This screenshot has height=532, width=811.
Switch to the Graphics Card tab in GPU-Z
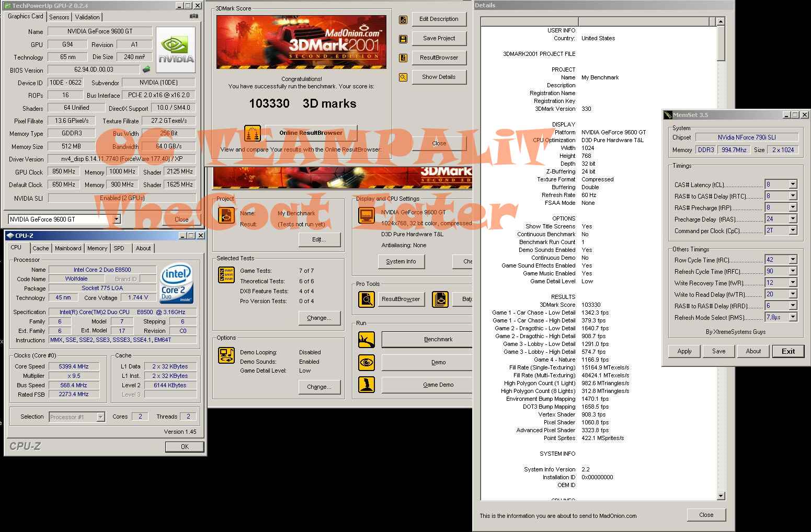pyautogui.click(x=26, y=16)
